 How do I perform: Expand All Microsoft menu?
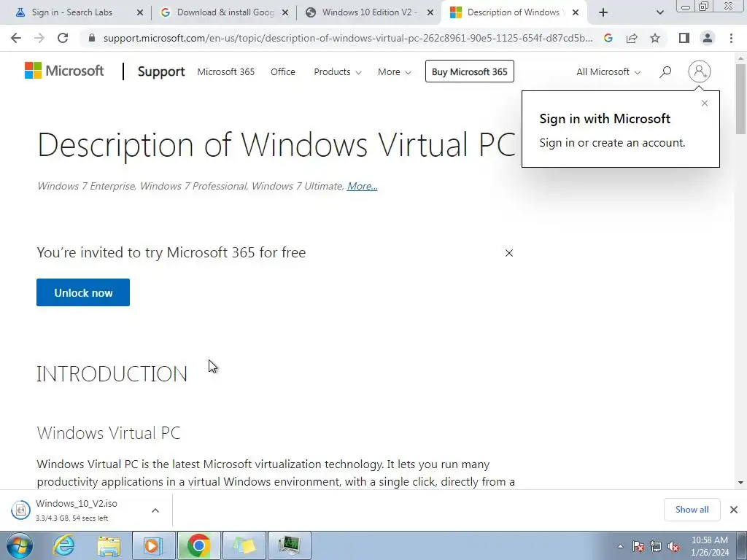[608, 72]
